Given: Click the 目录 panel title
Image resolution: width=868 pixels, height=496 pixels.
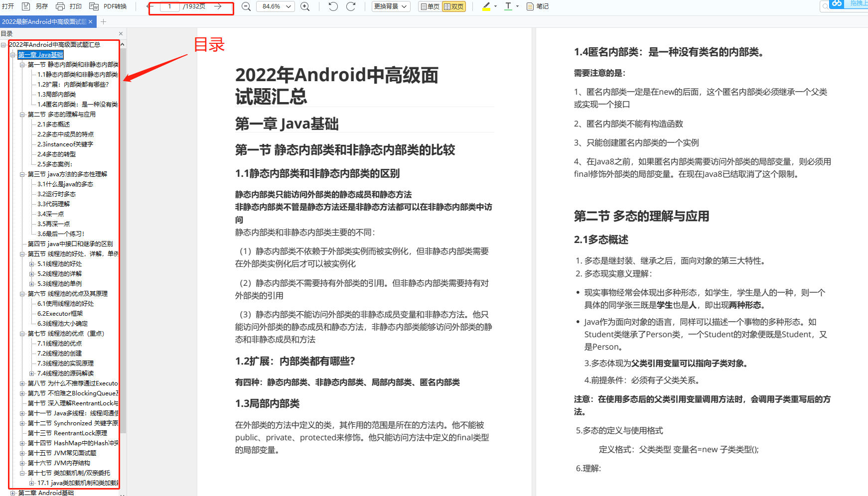Looking at the screenshot, I should point(6,34).
